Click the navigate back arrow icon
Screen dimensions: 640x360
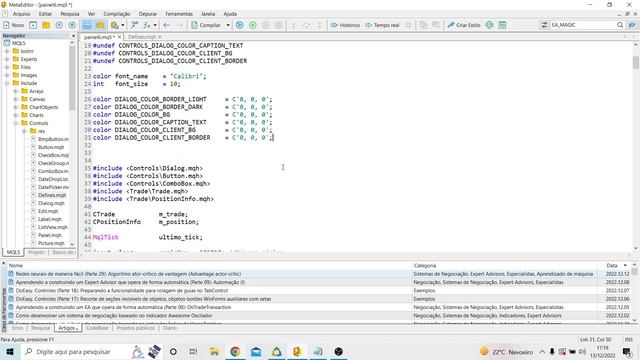(167, 25)
